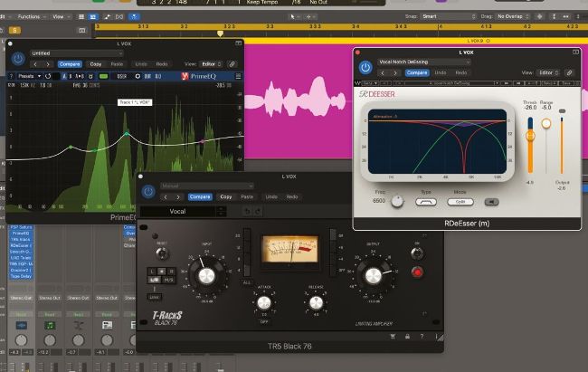Click the Split mode button in RDeEsser
This screenshot has width=588, height=372.
461,202
